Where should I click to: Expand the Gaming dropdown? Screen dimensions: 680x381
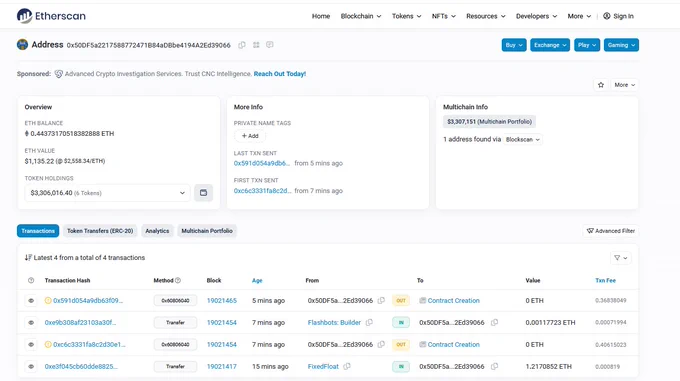pyautogui.click(x=621, y=45)
